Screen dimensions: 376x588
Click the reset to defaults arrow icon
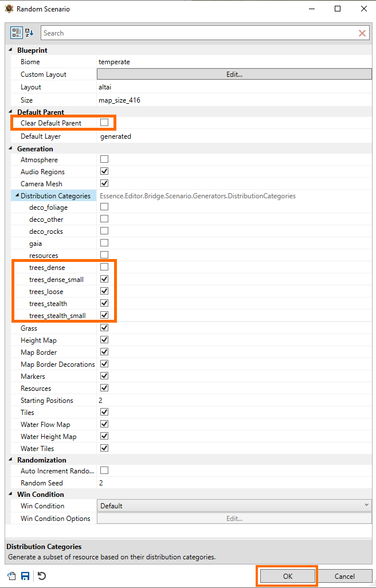coord(42,575)
